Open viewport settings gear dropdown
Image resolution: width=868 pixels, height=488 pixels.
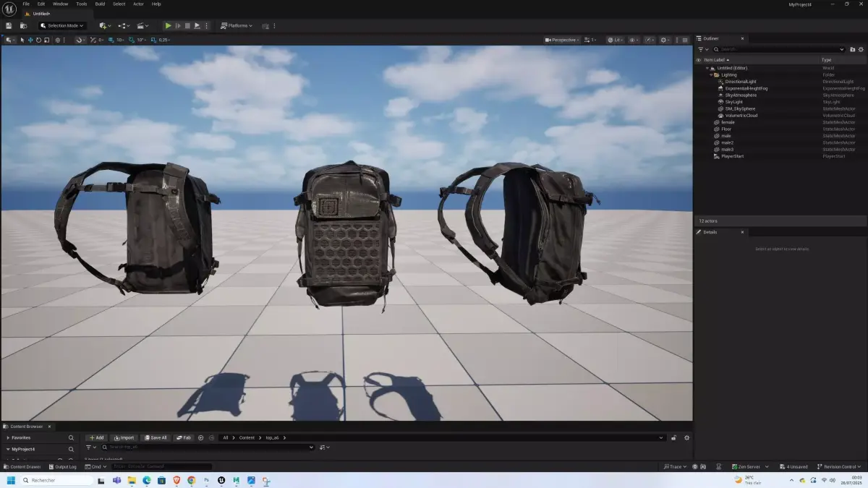click(665, 40)
